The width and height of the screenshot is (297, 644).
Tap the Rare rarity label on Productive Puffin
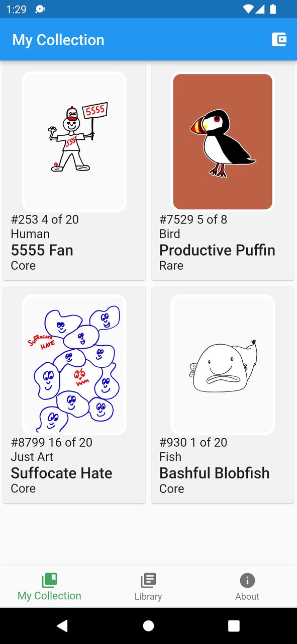pos(171,266)
